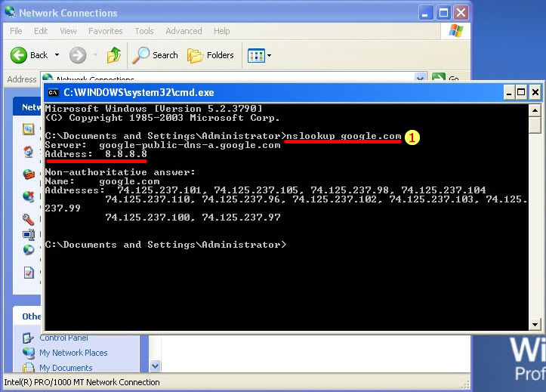
Task: Click the greyed Forward arrow icon
Action: tap(78, 55)
